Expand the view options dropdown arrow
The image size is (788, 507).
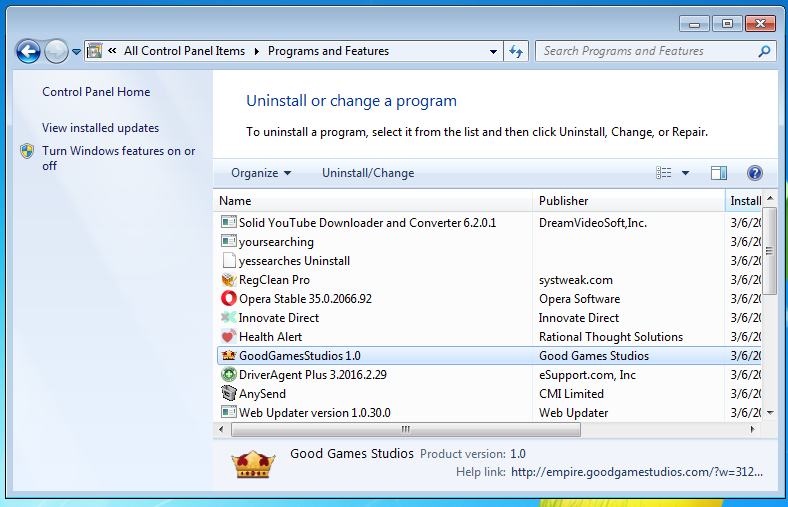click(685, 173)
